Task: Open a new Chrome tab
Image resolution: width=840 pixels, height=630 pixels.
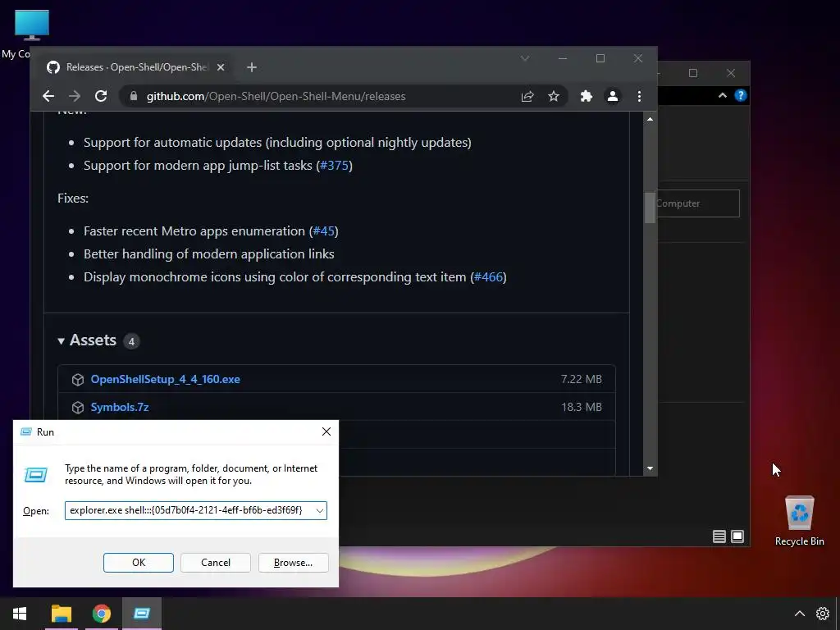Action: (252, 67)
